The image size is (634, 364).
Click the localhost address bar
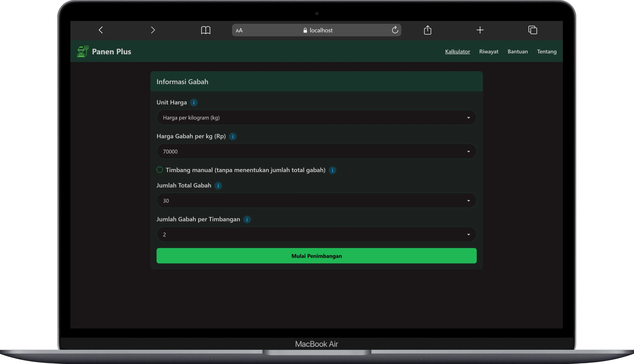[x=321, y=30]
